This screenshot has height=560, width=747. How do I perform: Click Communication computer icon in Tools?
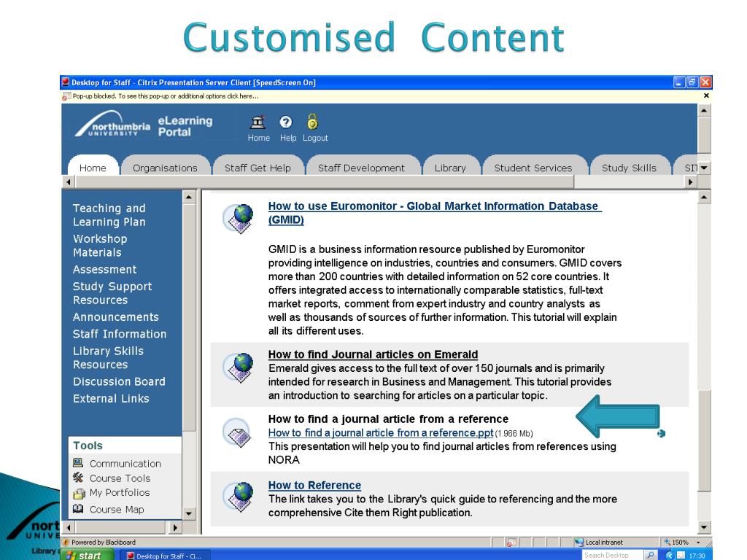tap(78, 462)
